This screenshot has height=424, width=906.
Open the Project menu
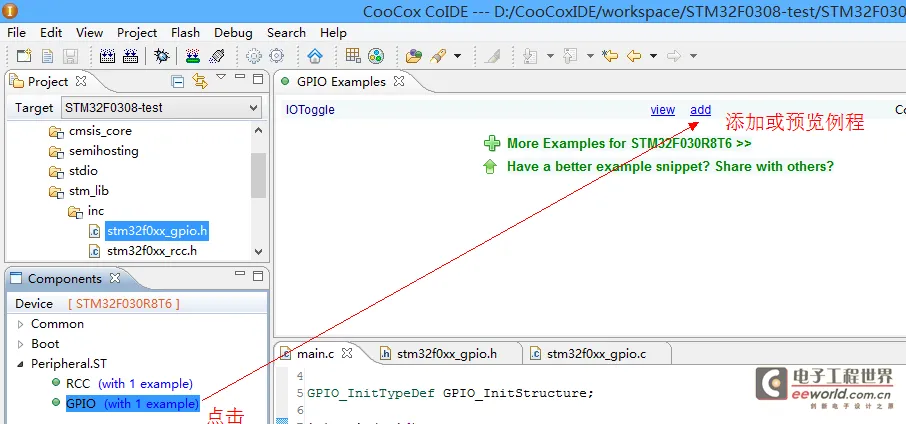coord(137,32)
